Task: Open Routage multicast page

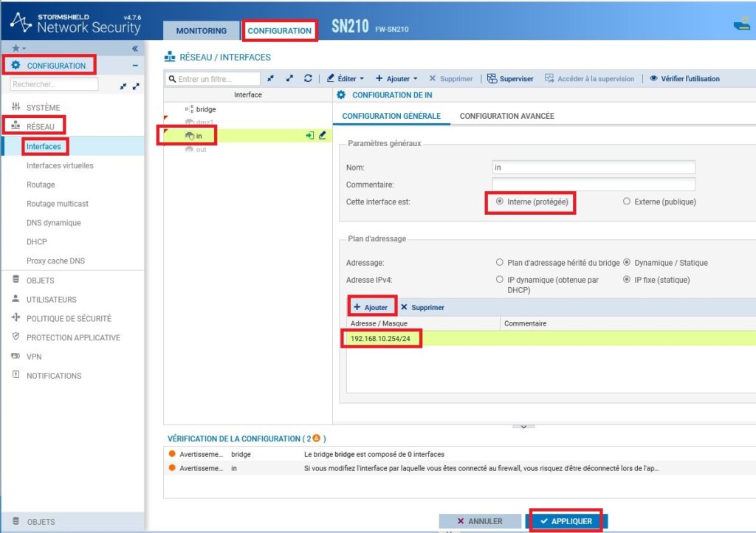Action: tap(58, 203)
